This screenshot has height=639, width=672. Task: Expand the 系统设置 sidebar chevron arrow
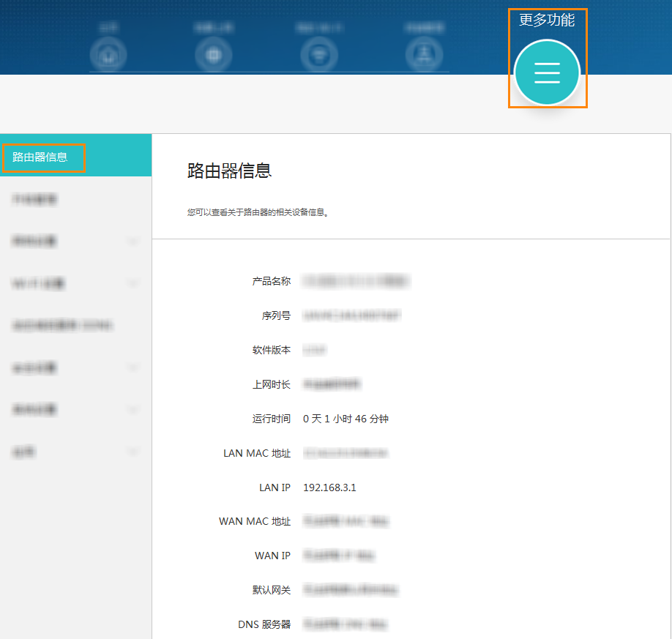(132, 410)
